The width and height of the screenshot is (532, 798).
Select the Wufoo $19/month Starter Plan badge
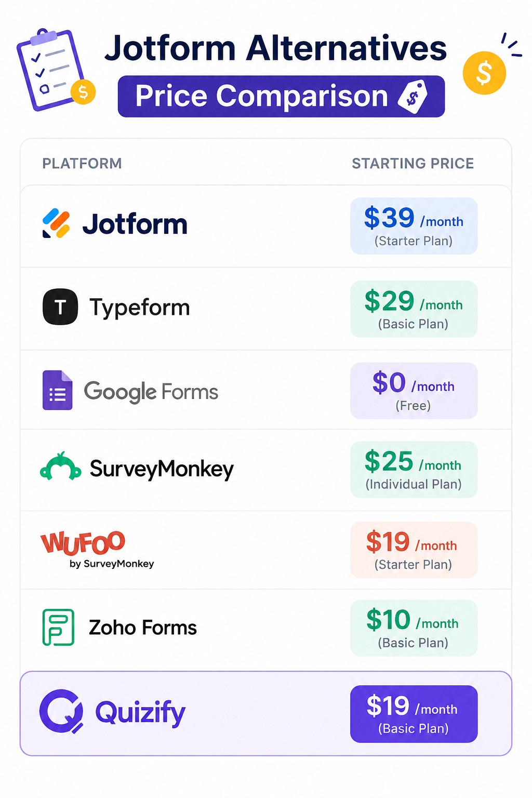[414, 550]
